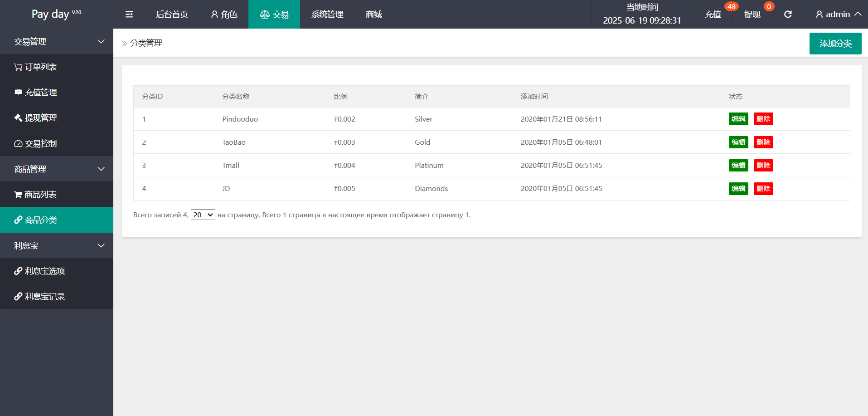Image resolution: width=868 pixels, height=416 pixels.
Task: Click the cart icon beside 商品列表
Action: coord(18,195)
